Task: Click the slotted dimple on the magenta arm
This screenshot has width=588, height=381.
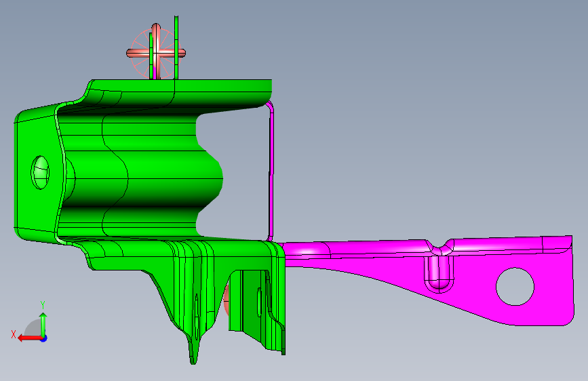Action: coord(439,274)
